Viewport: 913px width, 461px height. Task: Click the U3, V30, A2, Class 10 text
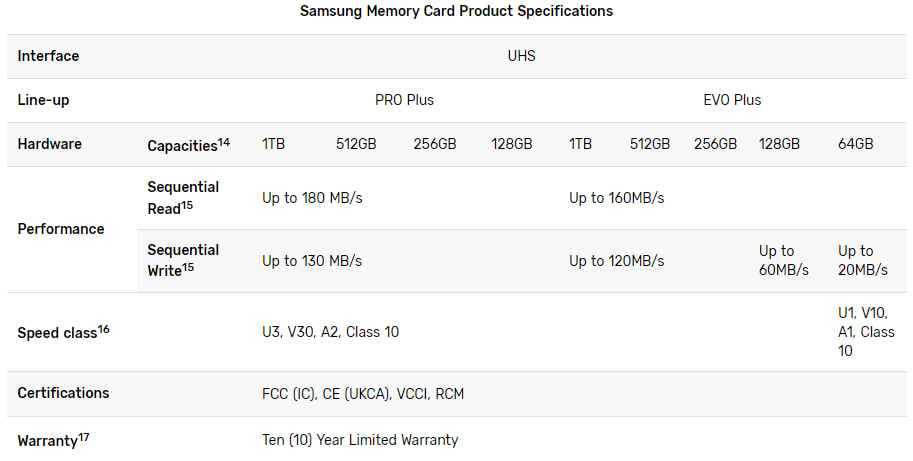pos(330,332)
